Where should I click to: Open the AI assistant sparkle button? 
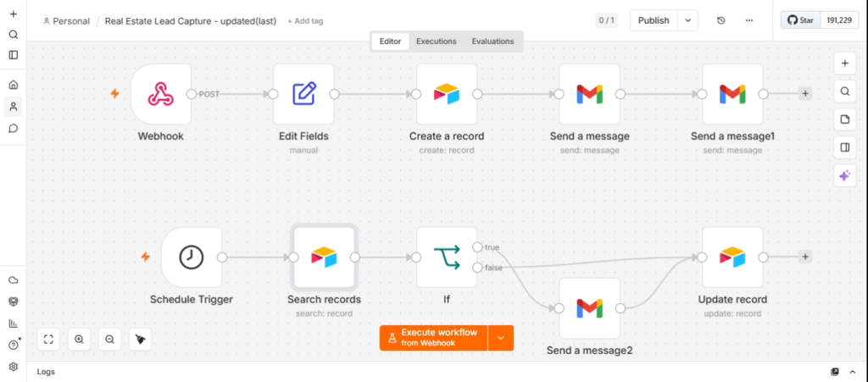click(845, 176)
